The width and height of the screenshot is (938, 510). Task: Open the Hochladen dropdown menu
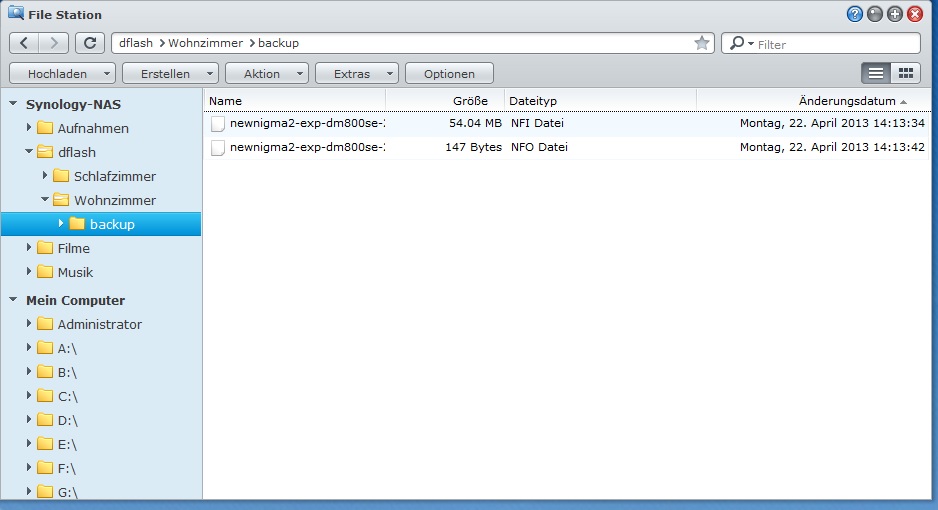62,74
